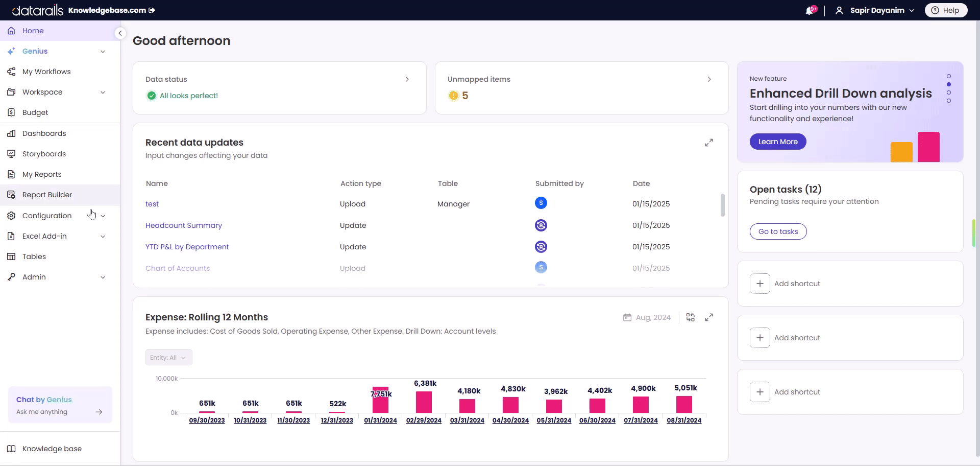Collapse the sidebar with the arrow button
Viewport: 980px width, 466px height.
120,33
